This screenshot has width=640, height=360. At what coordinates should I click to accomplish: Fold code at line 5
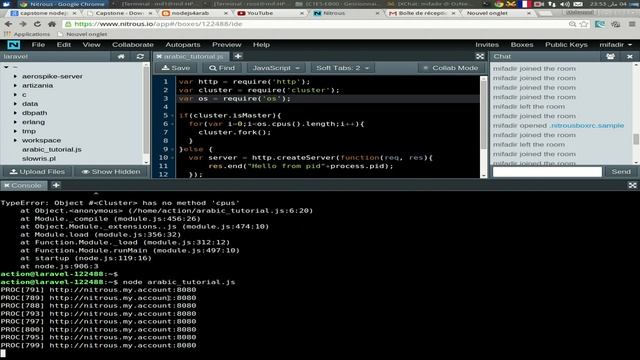tap(173, 116)
